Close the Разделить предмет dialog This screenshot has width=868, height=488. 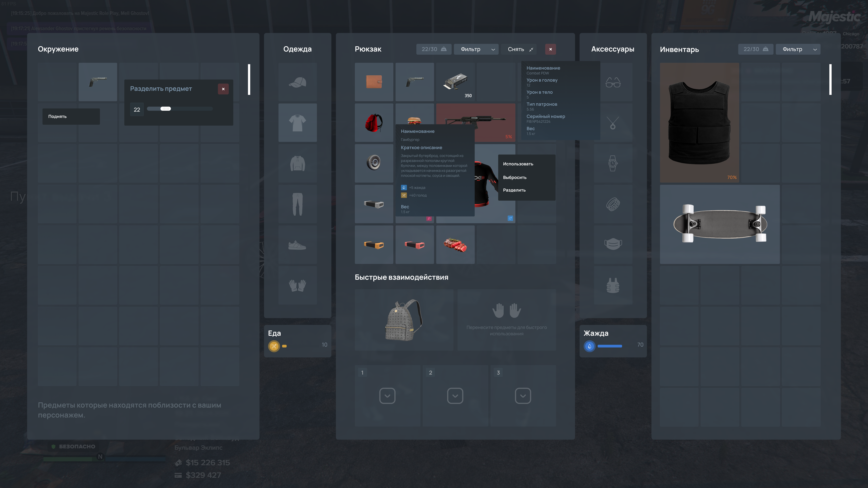click(223, 89)
